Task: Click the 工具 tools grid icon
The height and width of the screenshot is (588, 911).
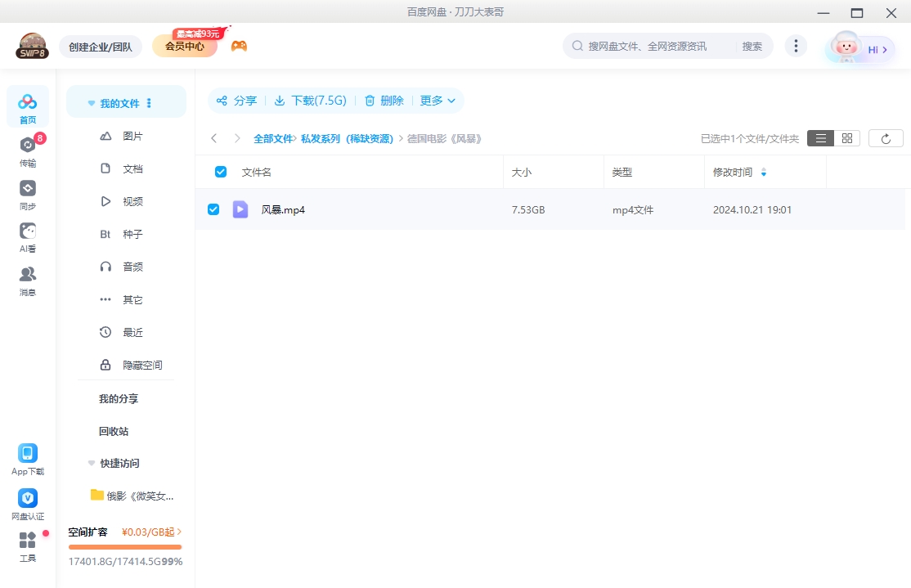Action: point(28,541)
